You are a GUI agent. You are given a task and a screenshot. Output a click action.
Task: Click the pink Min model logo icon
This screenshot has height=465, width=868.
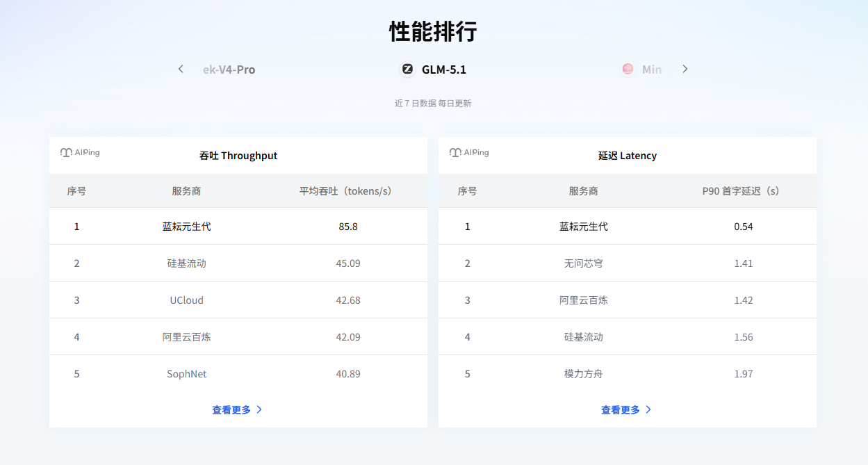628,69
